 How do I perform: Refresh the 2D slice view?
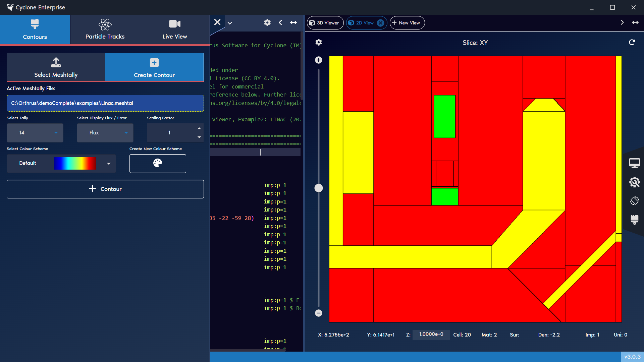(632, 42)
